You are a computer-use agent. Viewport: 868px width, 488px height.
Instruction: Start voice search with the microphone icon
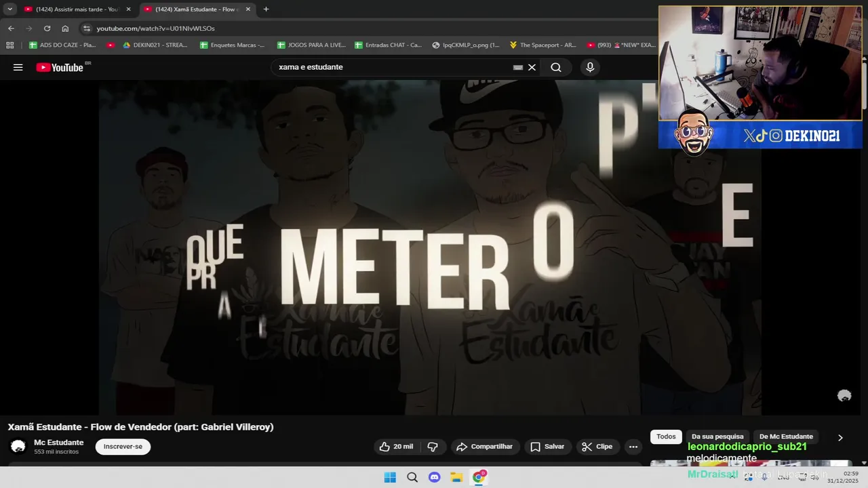pos(590,67)
